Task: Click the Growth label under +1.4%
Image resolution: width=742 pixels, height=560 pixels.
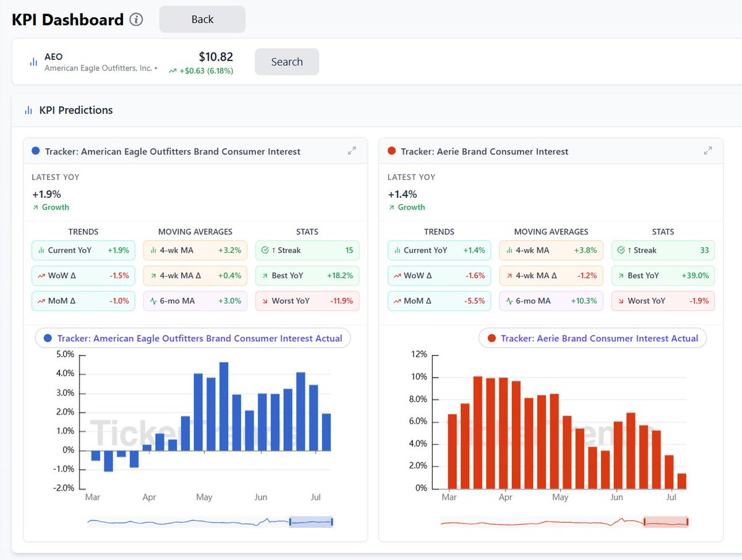Action: point(411,207)
